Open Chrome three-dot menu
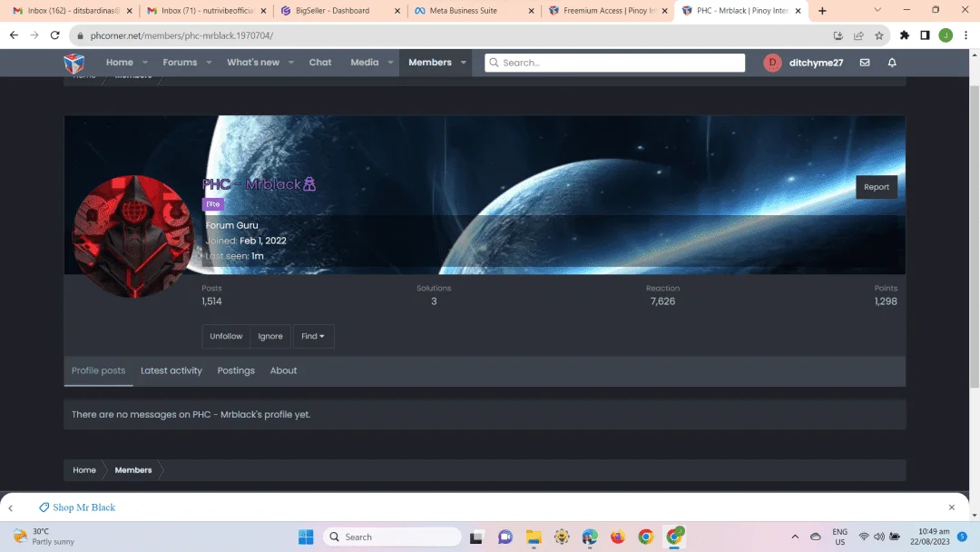Image resolution: width=980 pixels, height=552 pixels. (x=965, y=35)
